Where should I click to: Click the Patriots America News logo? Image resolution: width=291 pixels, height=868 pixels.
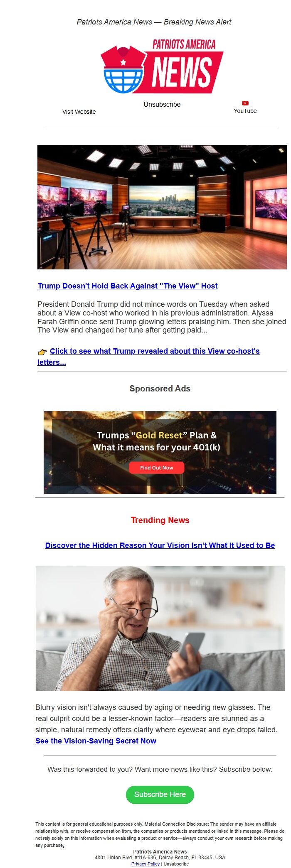point(162,66)
